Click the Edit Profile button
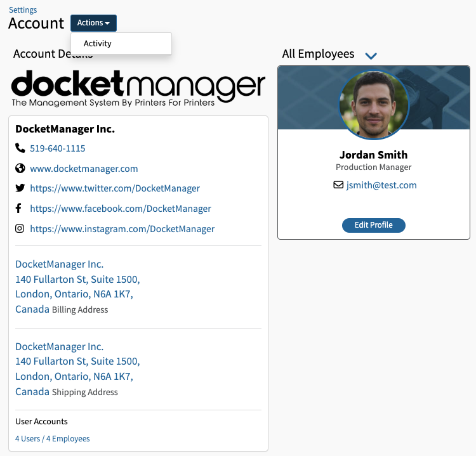The image size is (476, 456). click(374, 225)
